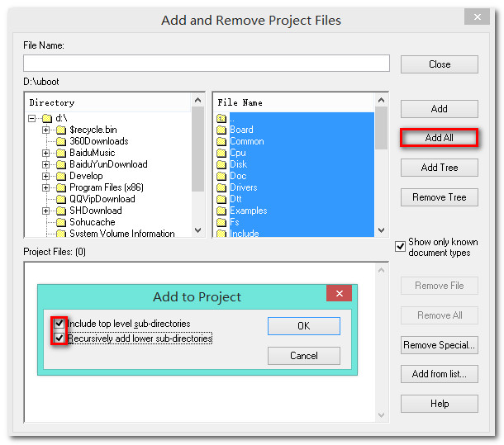Toggle Include top level sub-directories checkbox
Viewport: 504px width, 445px height.
click(x=59, y=324)
